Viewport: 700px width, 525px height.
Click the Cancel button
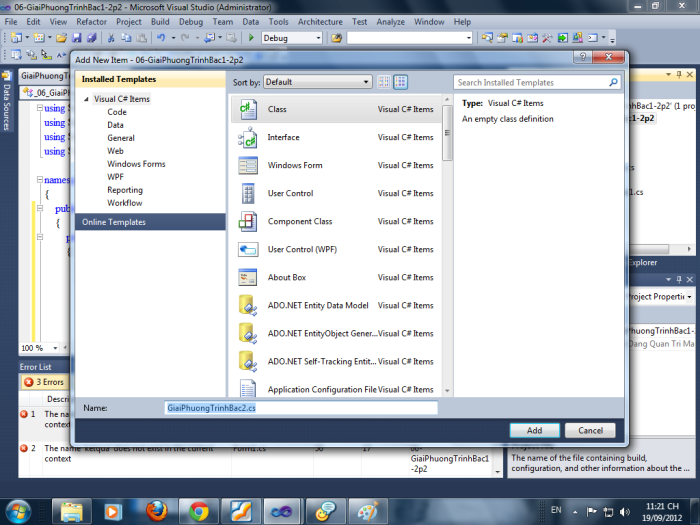pyautogui.click(x=590, y=430)
